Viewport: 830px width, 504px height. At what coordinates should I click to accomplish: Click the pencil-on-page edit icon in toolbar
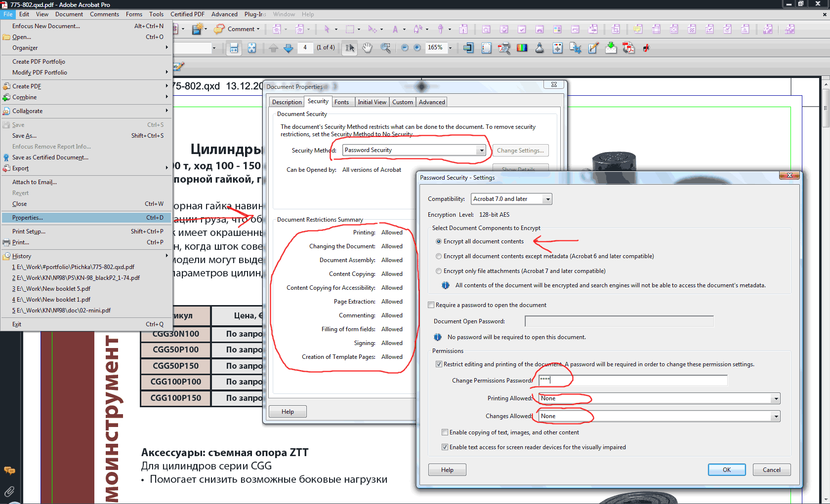tap(593, 48)
